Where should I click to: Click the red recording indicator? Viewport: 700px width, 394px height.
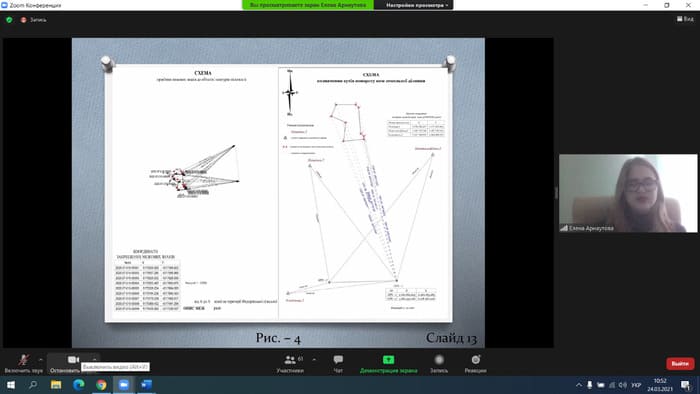(24, 20)
